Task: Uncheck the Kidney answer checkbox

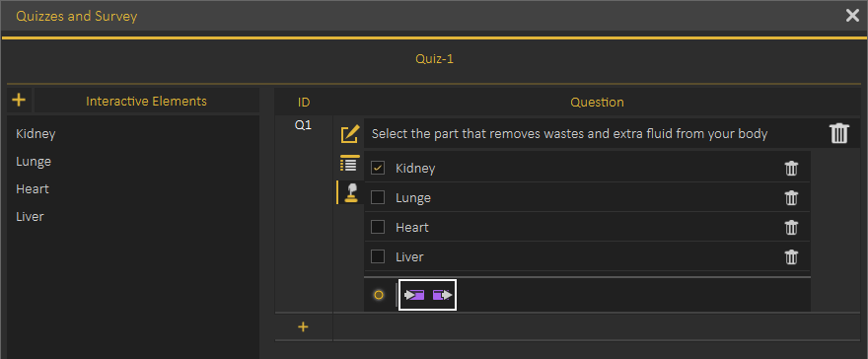Action: pyautogui.click(x=378, y=169)
